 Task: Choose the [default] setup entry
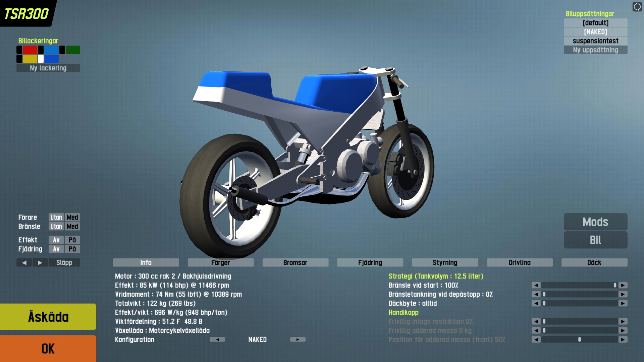[x=595, y=23]
